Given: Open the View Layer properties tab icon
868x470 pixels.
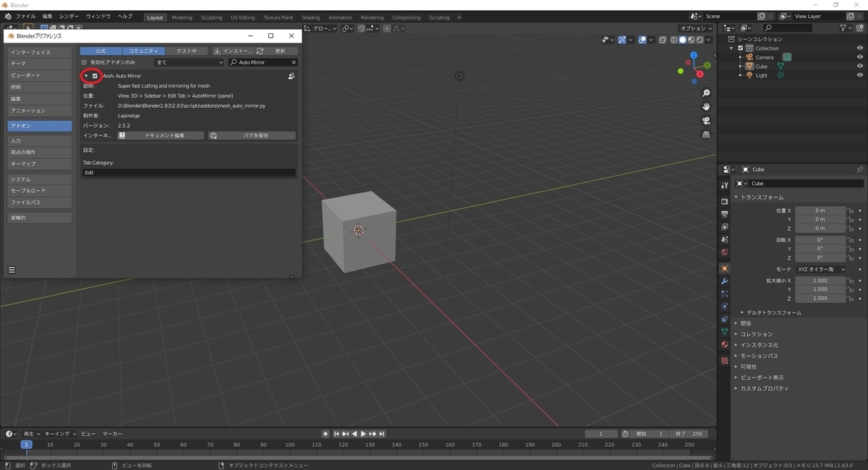Looking at the screenshot, I should pyautogui.click(x=724, y=226).
